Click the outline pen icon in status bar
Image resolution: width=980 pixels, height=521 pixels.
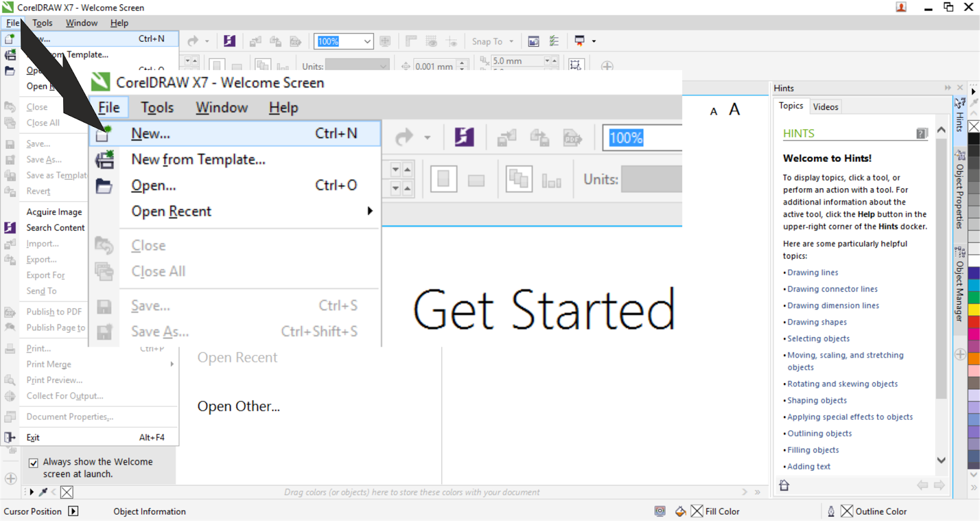click(831, 511)
